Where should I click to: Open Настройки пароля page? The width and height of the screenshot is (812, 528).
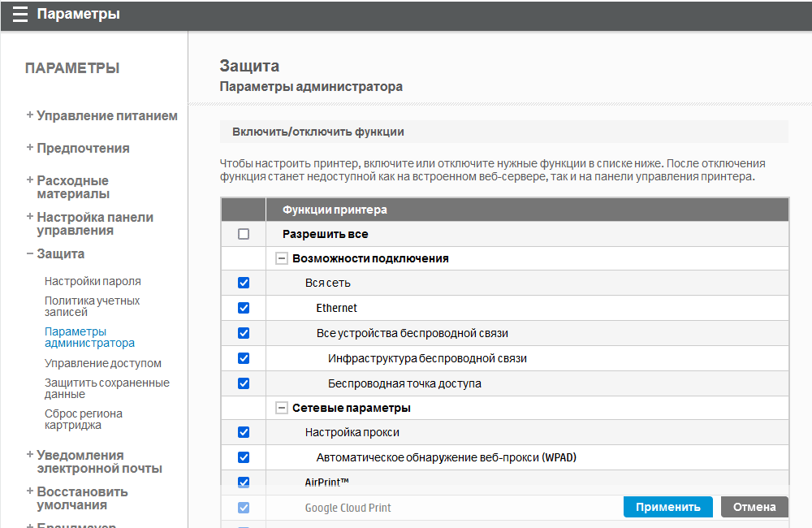[x=93, y=281]
